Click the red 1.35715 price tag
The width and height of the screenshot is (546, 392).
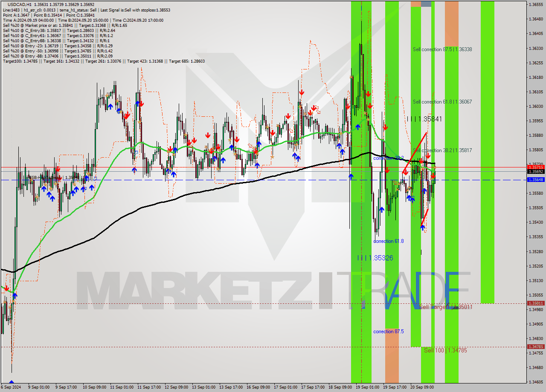[x=536, y=167]
